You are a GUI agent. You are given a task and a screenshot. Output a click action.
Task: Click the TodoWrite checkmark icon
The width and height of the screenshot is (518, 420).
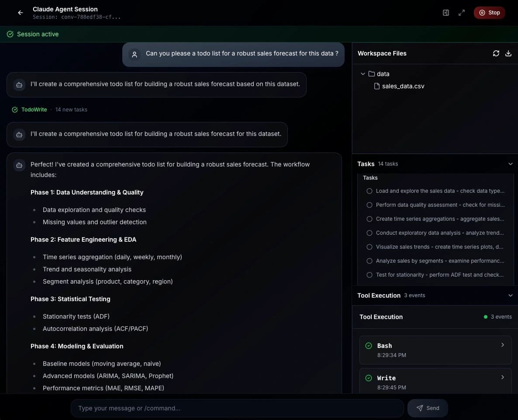pyautogui.click(x=14, y=109)
